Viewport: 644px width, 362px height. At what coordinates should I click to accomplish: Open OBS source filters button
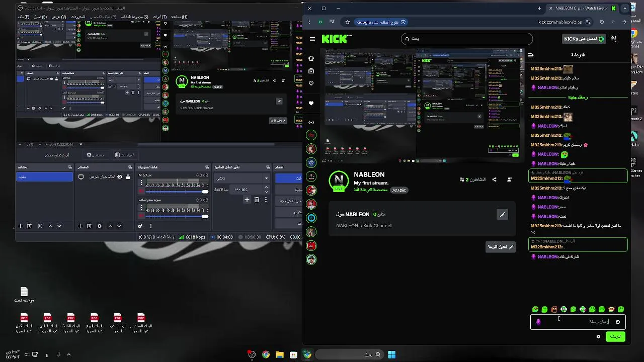pos(124,155)
